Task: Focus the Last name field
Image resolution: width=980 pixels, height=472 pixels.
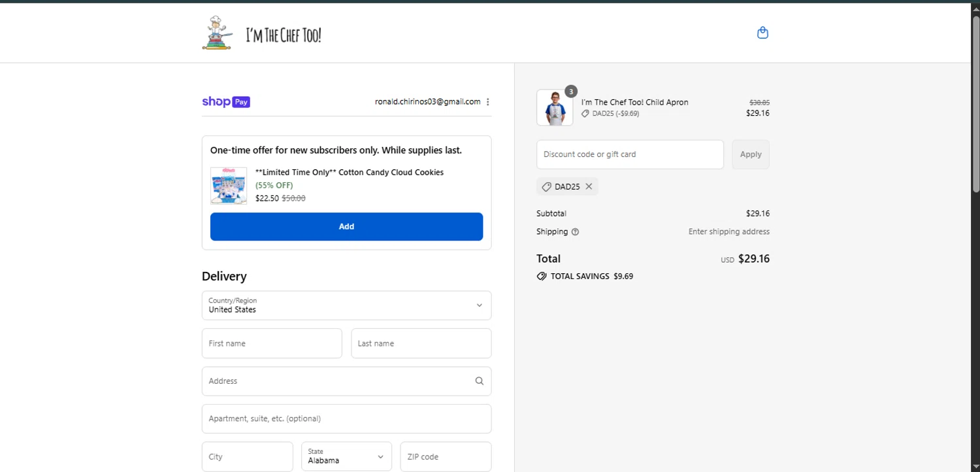Action: click(421, 343)
